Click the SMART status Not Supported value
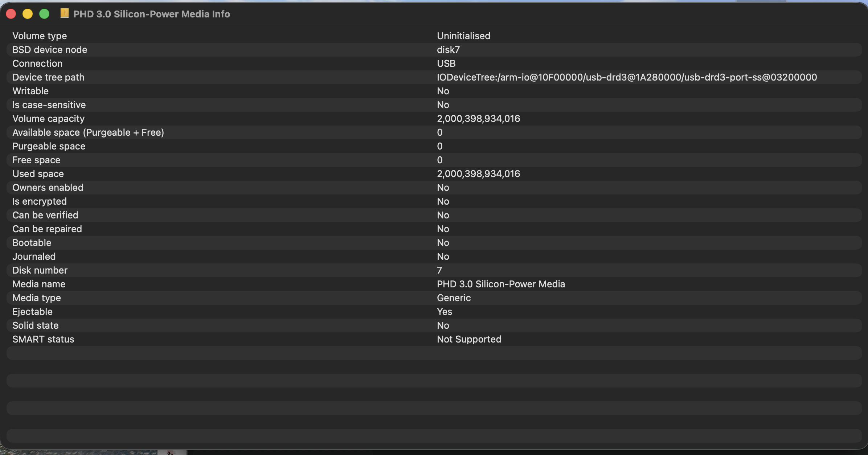Image resolution: width=868 pixels, height=455 pixels. pos(469,339)
